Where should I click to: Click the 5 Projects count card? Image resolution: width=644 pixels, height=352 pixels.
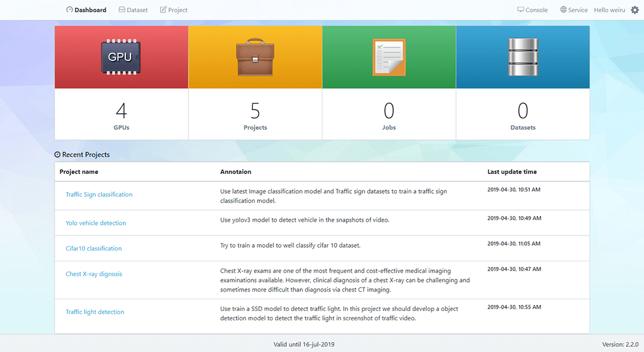click(x=255, y=114)
